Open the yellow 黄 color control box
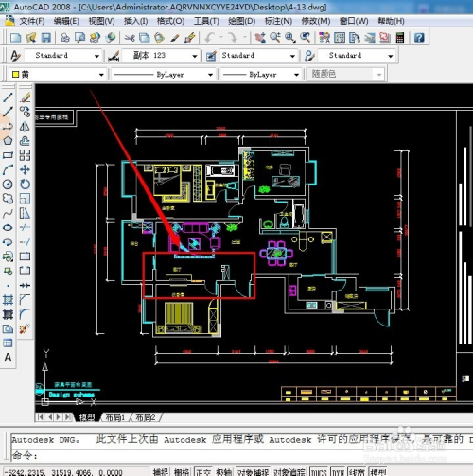Viewport: 473px width, 476px height. (58, 75)
